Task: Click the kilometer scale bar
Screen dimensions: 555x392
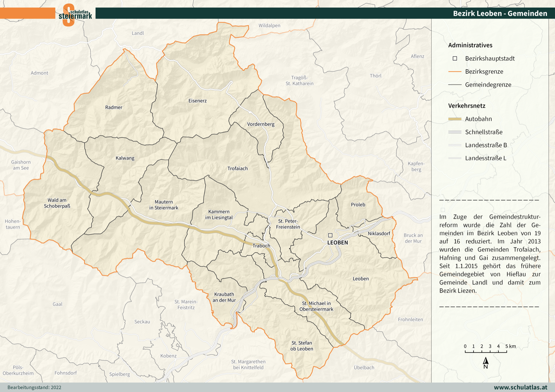Action: tap(486, 351)
